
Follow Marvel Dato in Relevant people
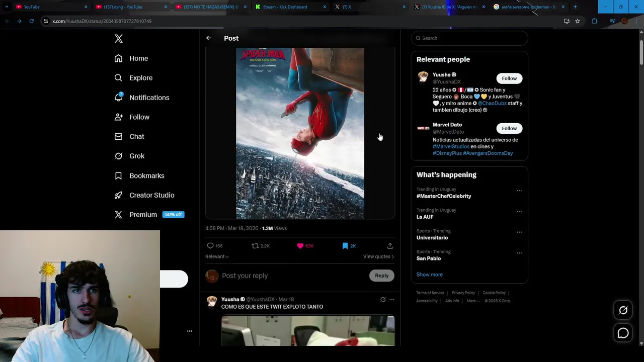tap(509, 128)
